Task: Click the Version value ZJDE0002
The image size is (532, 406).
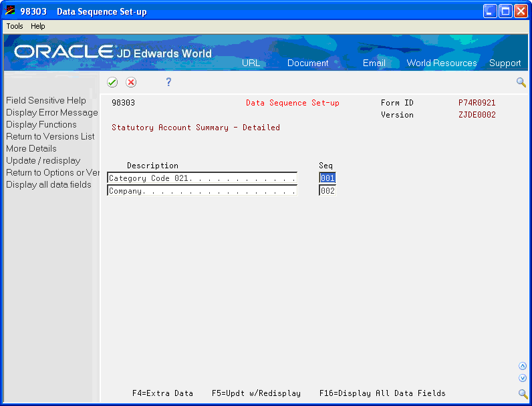Action: click(477, 115)
